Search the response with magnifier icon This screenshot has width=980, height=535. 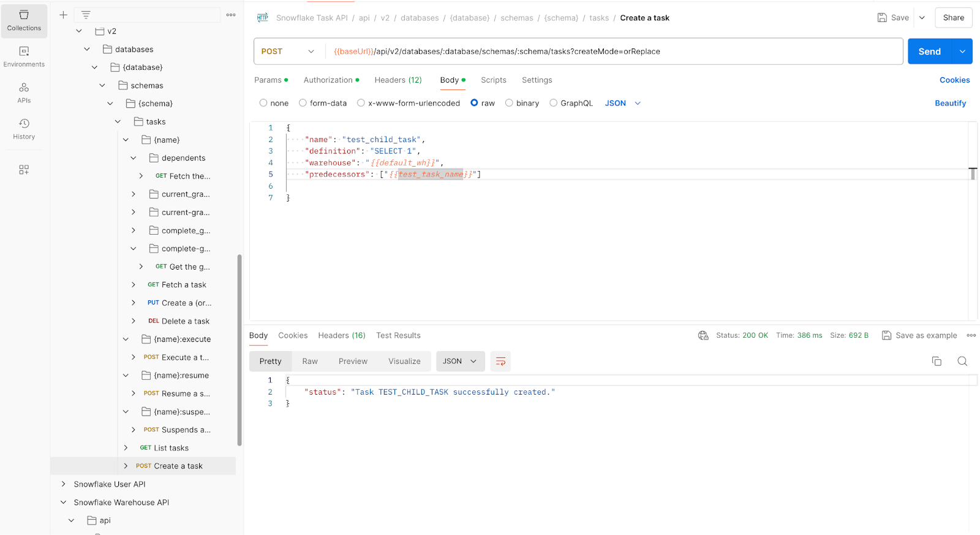pos(962,362)
